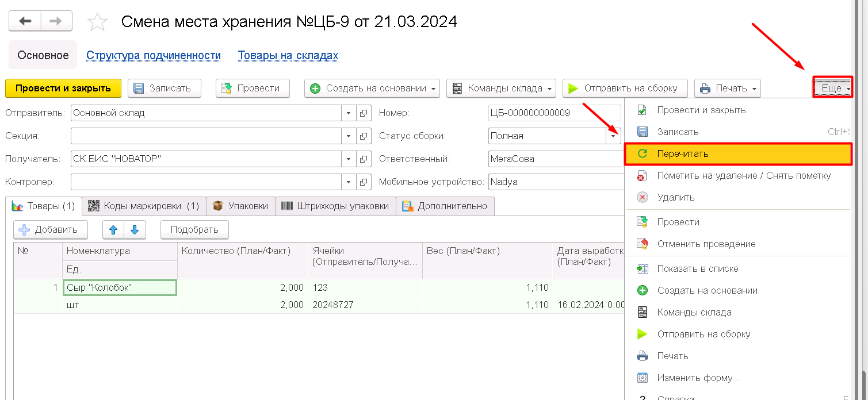
Task: Click the printer icon in Еще menu
Action: click(x=643, y=356)
